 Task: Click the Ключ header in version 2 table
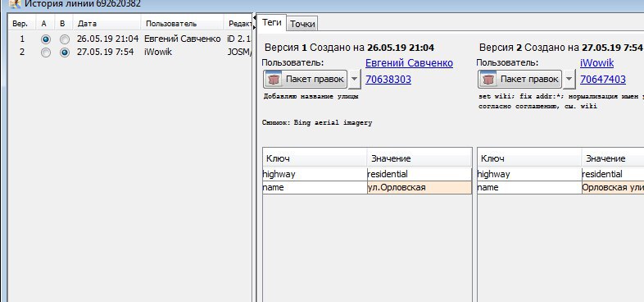click(x=529, y=158)
